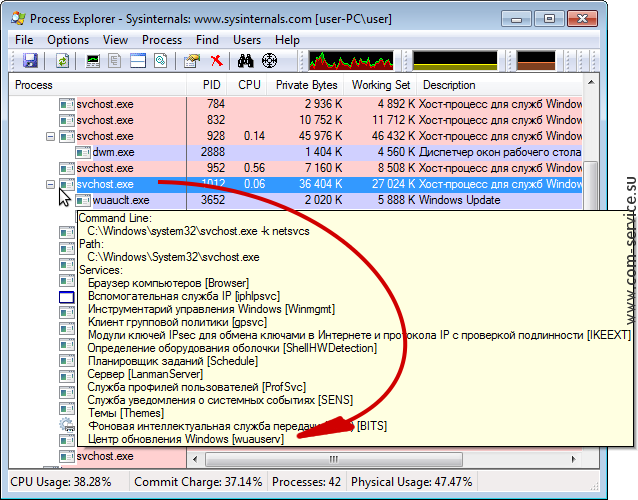Sort by the PID column header

point(207,85)
